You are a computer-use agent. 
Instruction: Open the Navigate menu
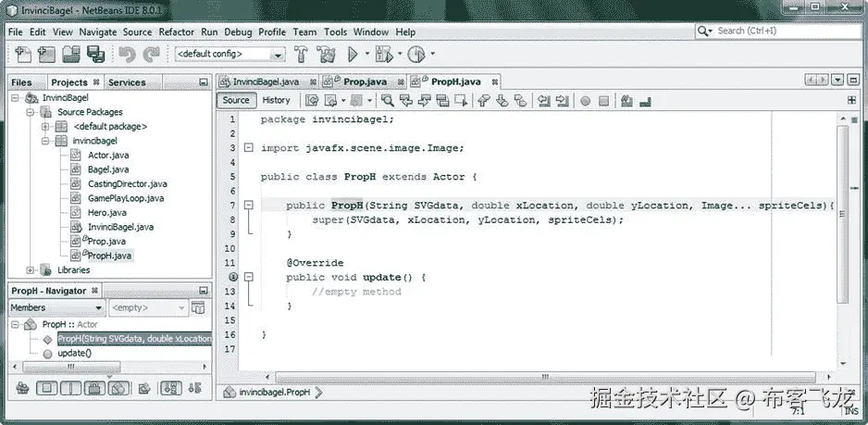97,32
